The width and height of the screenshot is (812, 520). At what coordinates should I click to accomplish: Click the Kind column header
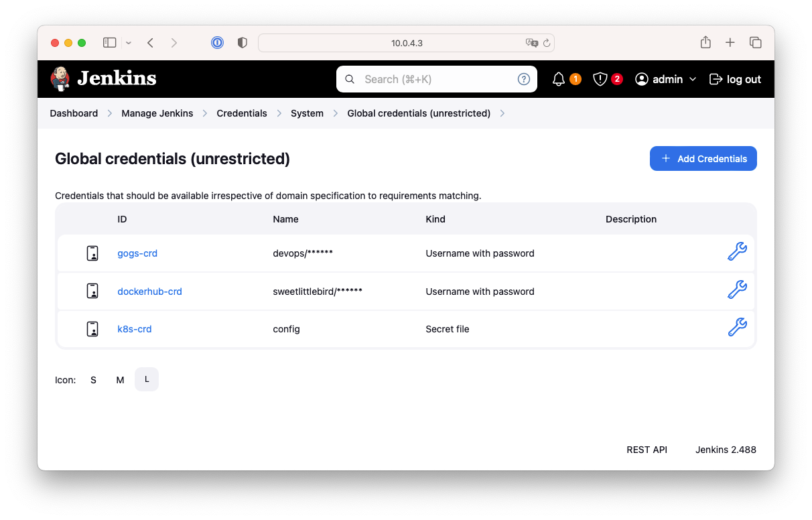coord(435,219)
